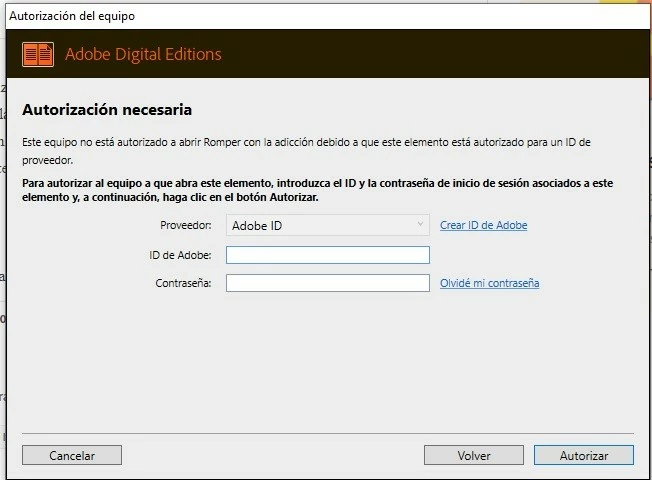Click the Cancelar button
Viewport: 652px width, 480px height.
point(72,455)
